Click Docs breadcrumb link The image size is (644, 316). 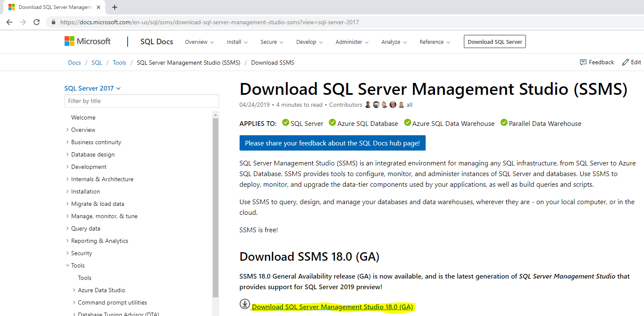pos(74,63)
